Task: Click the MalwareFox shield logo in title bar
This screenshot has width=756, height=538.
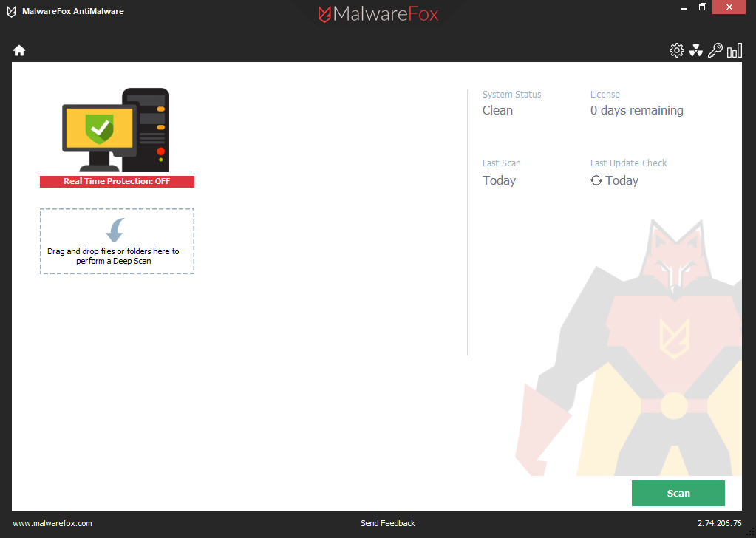Action: pos(12,11)
